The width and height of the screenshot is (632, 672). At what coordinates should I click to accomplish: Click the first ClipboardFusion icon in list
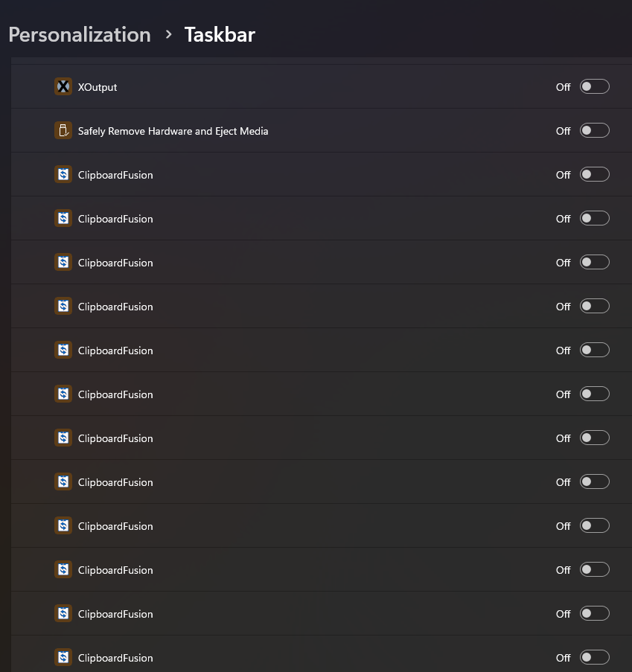(63, 175)
